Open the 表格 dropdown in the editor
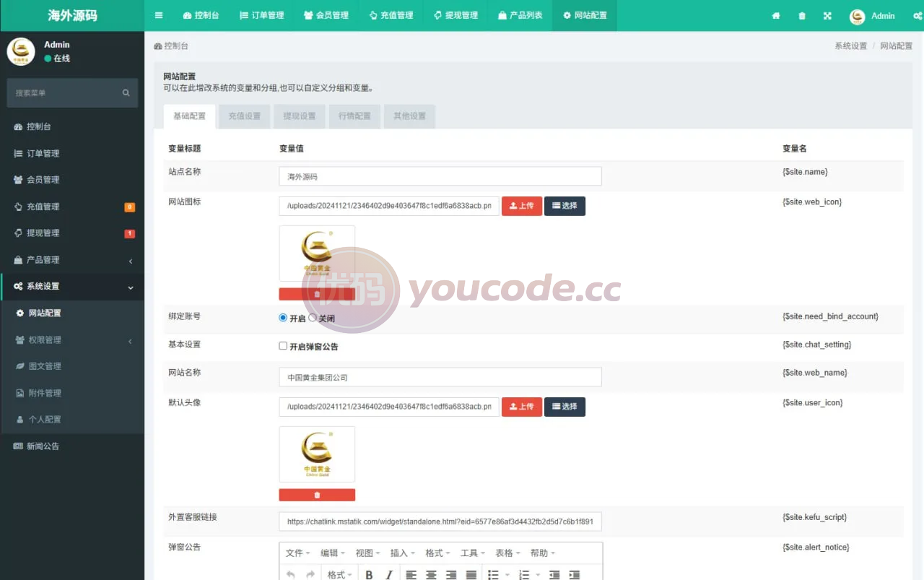The height and width of the screenshot is (580, 924). click(x=507, y=553)
